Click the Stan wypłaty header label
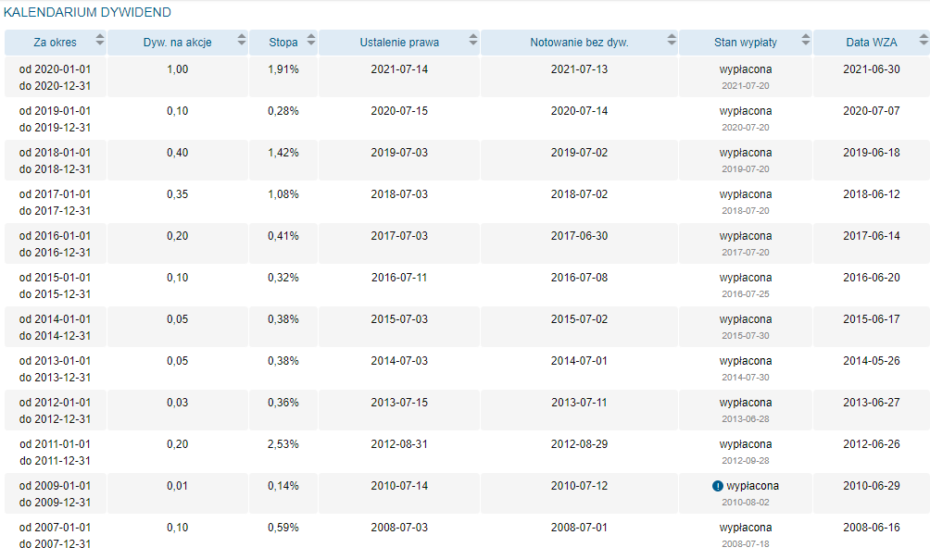The image size is (930, 560). pyautogui.click(x=746, y=43)
